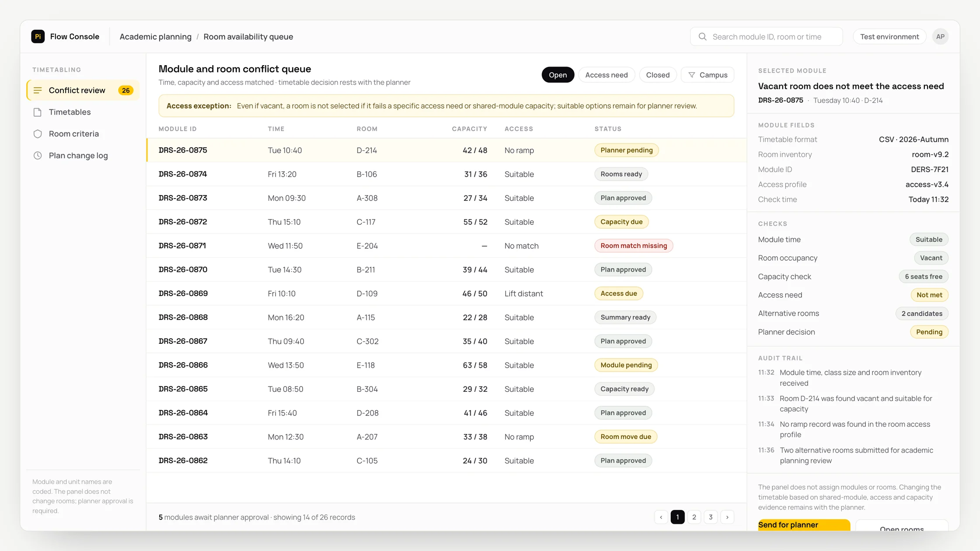980x551 pixels.
Task: Select the Closed filter tab
Action: click(658, 75)
